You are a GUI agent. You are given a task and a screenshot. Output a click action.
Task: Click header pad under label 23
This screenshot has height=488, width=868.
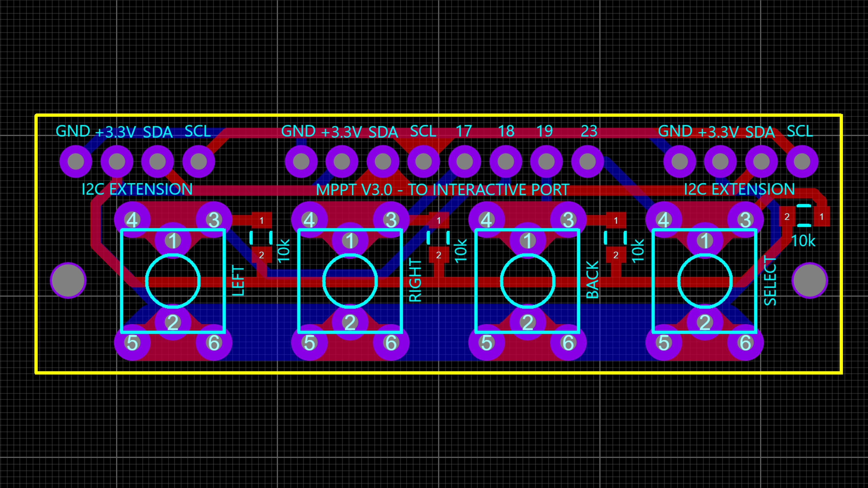tap(587, 162)
